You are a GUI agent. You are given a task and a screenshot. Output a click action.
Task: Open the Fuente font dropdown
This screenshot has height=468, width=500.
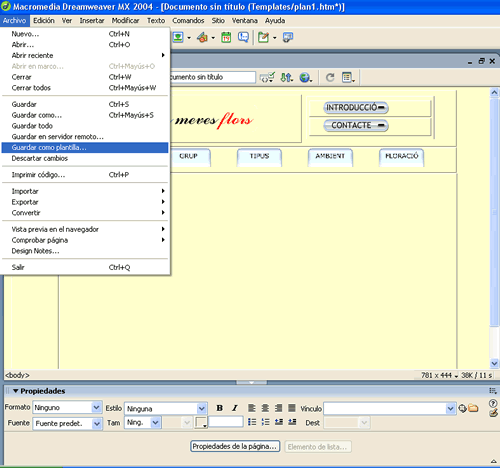(97, 423)
